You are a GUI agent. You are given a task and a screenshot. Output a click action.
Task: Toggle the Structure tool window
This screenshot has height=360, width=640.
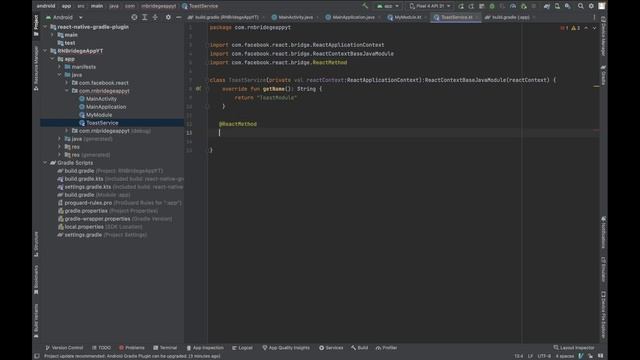coord(36,244)
